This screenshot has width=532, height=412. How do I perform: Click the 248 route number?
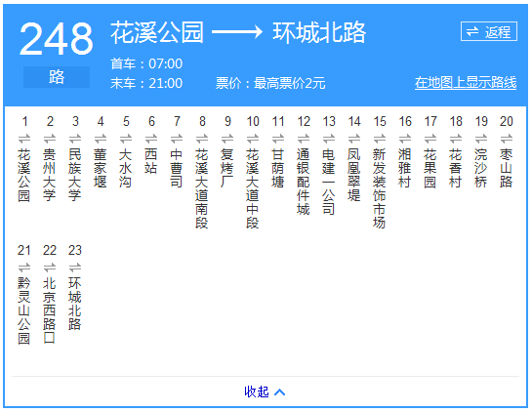[57, 38]
